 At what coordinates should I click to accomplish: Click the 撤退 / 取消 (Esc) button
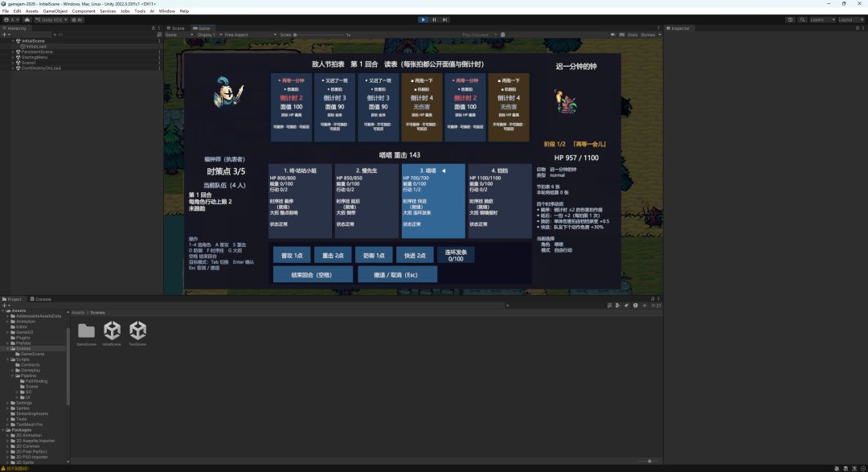[397, 275]
